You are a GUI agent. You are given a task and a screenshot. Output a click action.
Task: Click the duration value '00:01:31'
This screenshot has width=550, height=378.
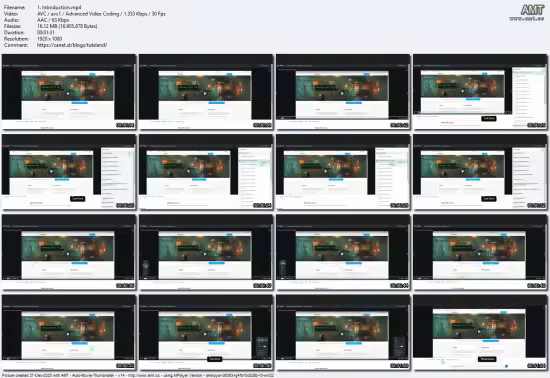[46, 33]
